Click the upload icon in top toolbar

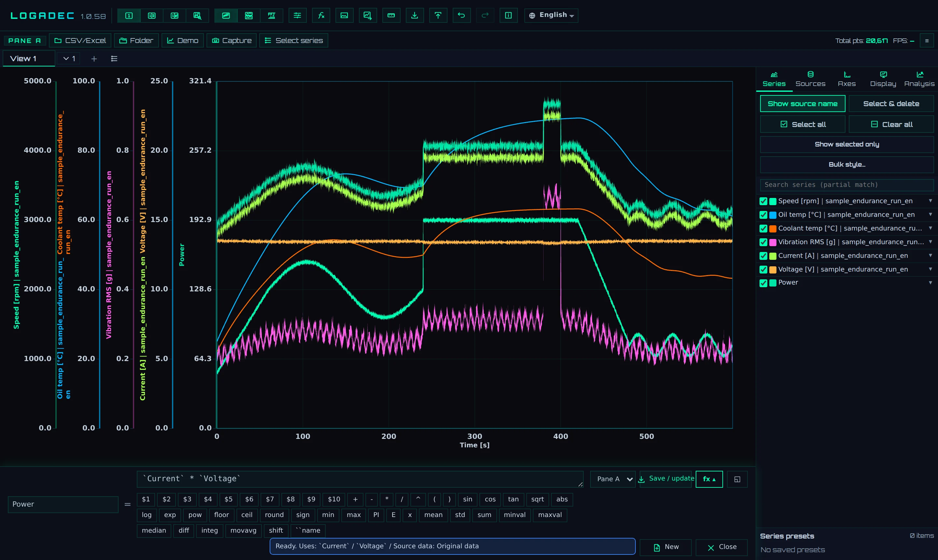tap(438, 16)
